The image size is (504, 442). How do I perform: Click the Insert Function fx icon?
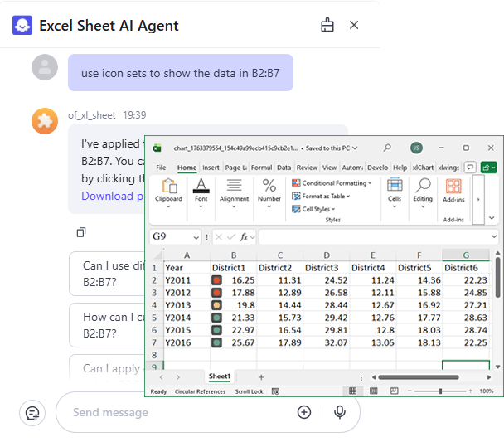pyautogui.click(x=244, y=237)
